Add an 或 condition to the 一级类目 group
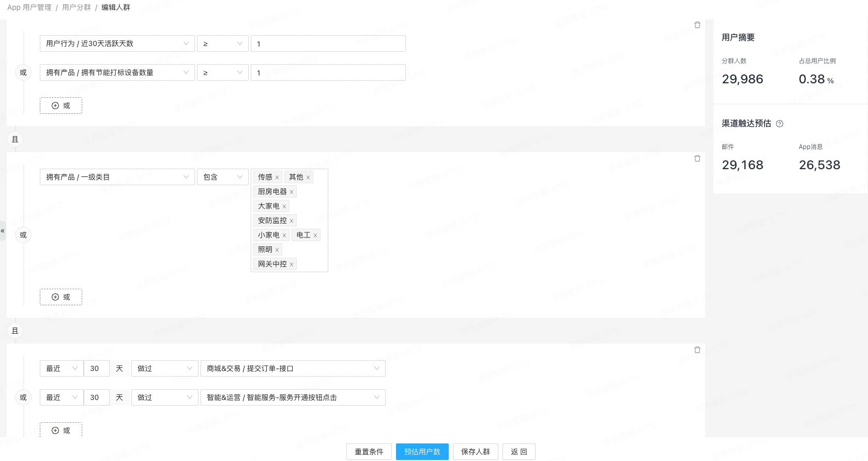The image size is (868, 461). tap(61, 297)
